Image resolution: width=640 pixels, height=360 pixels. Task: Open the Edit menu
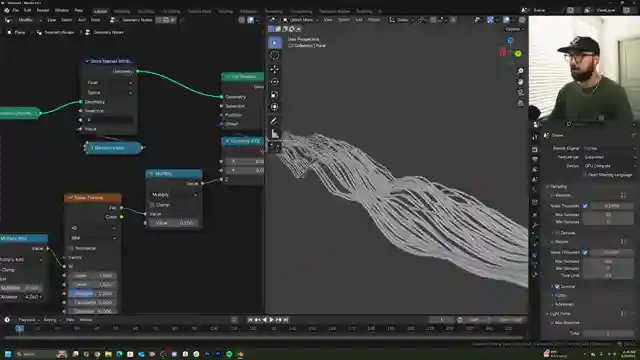(x=27, y=10)
